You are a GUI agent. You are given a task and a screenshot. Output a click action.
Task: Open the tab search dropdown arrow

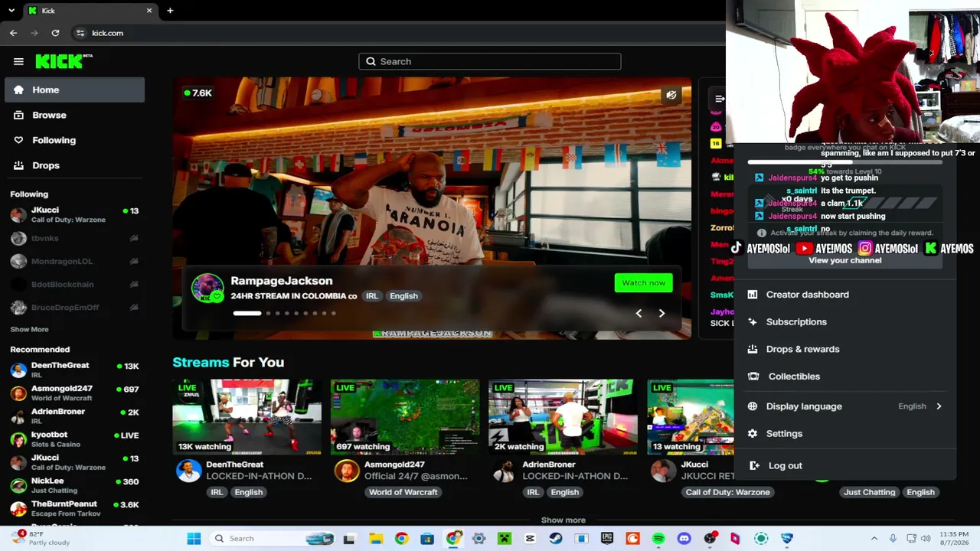pyautogui.click(x=11, y=11)
